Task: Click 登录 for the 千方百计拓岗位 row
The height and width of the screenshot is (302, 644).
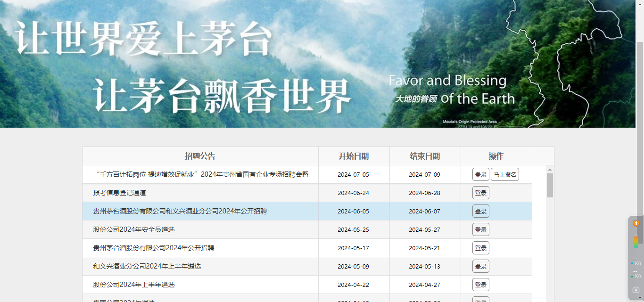Action: 481,174
